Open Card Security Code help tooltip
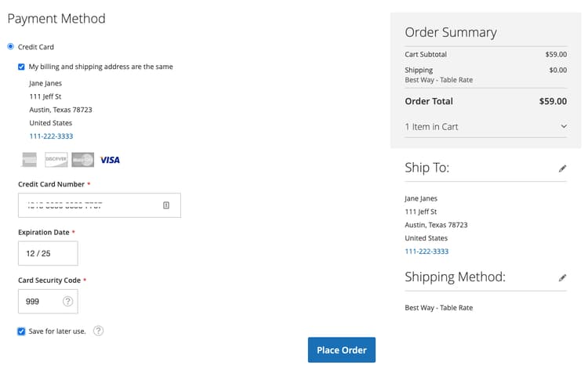Viewport: 588px width, 369px height. [x=67, y=302]
